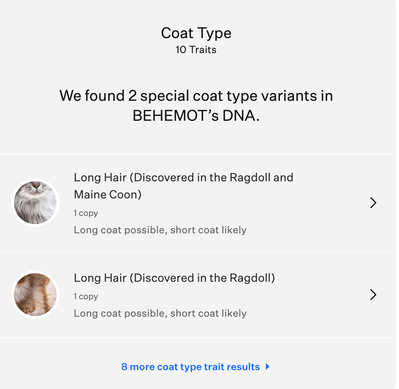The image size is (399, 389).
Task: Select the Long Hair Ragdoll and Maine Coon title
Action: coord(183,186)
